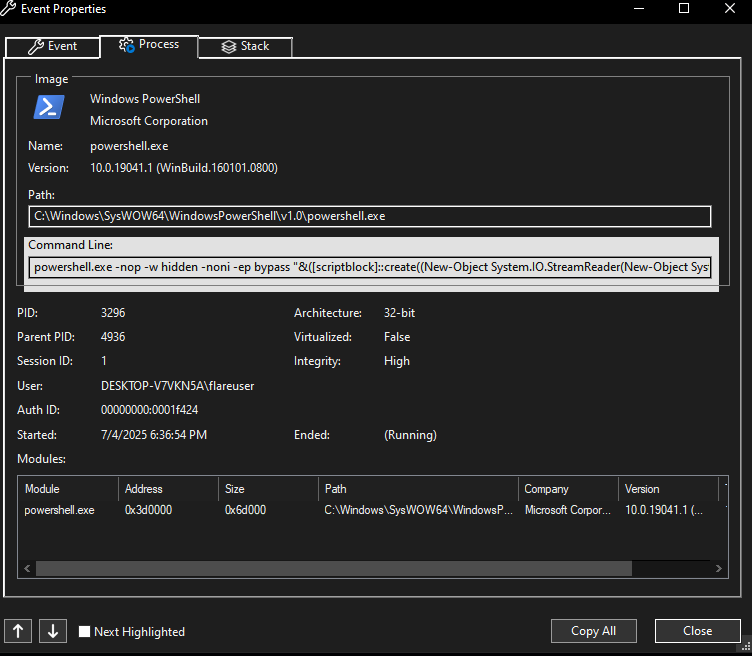
Task: Sort modules by Company column header
Action: click(568, 489)
